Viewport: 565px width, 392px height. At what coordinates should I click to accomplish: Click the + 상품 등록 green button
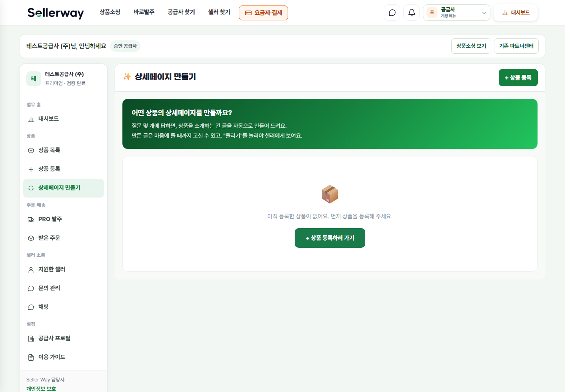[x=518, y=78]
